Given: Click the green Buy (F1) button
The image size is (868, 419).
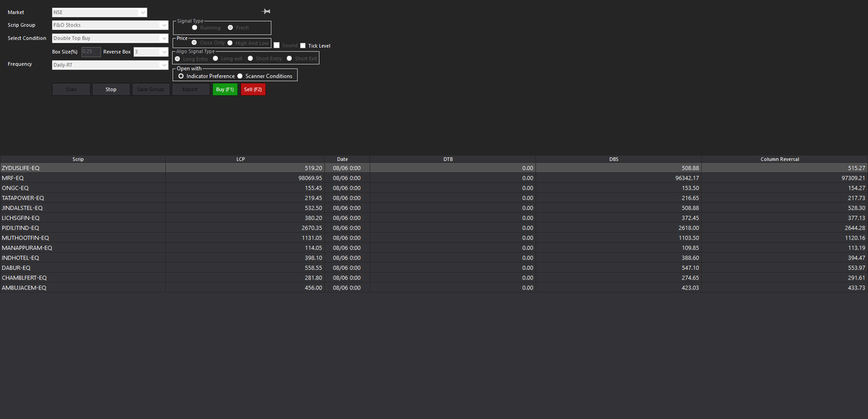Looking at the screenshot, I should (x=225, y=89).
